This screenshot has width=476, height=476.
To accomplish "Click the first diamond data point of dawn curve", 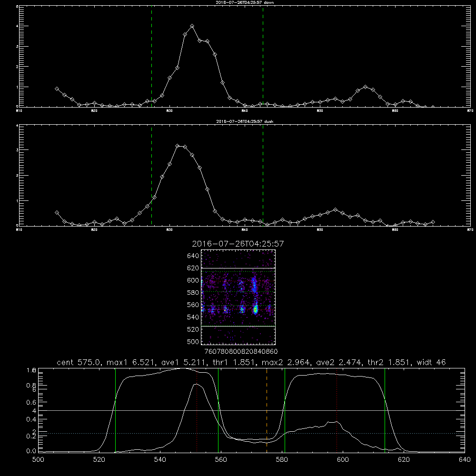I will [x=57, y=89].
